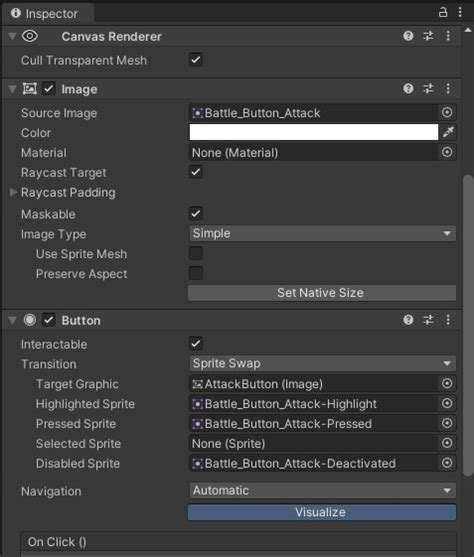Screen dimensions: 474x557
Task: Uncheck the Raycast Target checkbox
Action: coord(196,172)
